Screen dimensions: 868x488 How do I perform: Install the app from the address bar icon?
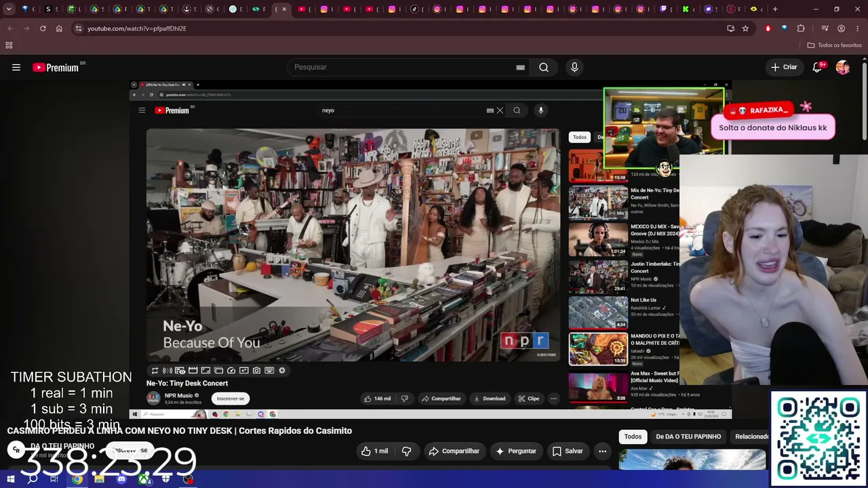point(730,28)
